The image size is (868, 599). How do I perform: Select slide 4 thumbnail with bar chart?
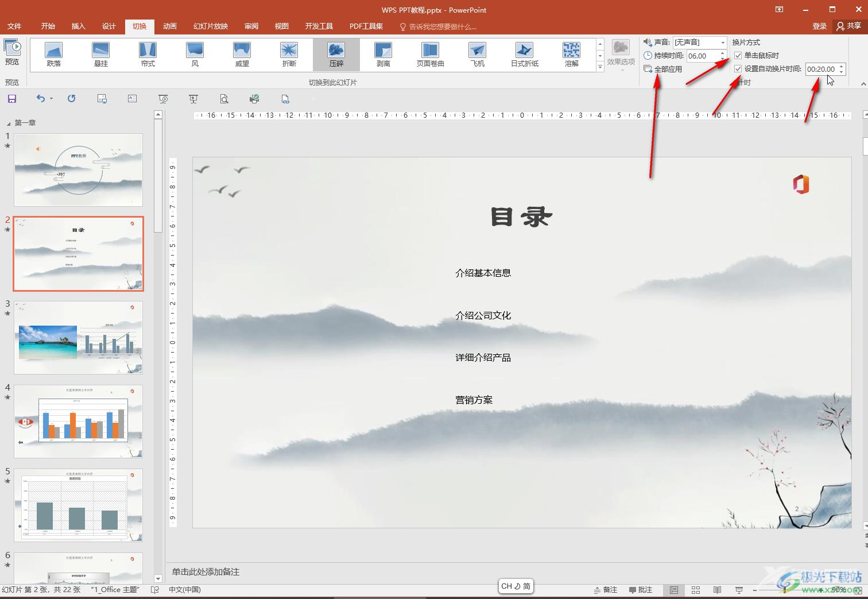[78, 422]
